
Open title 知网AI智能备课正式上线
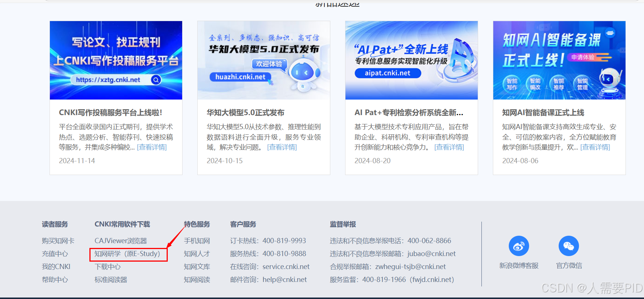click(x=543, y=112)
